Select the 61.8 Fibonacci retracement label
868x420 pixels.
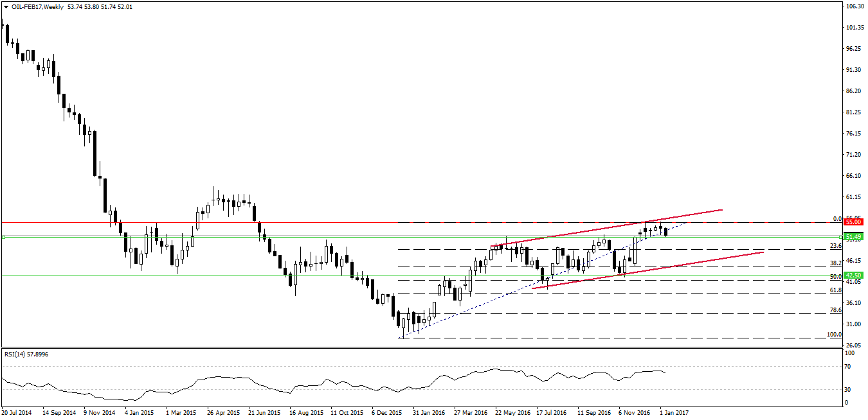pyautogui.click(x=836, y=291)
